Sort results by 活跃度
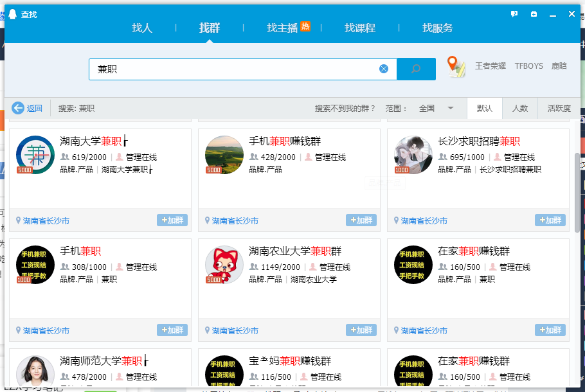The height and width of the screenshot is (392, 585). (x=559, y=108)
